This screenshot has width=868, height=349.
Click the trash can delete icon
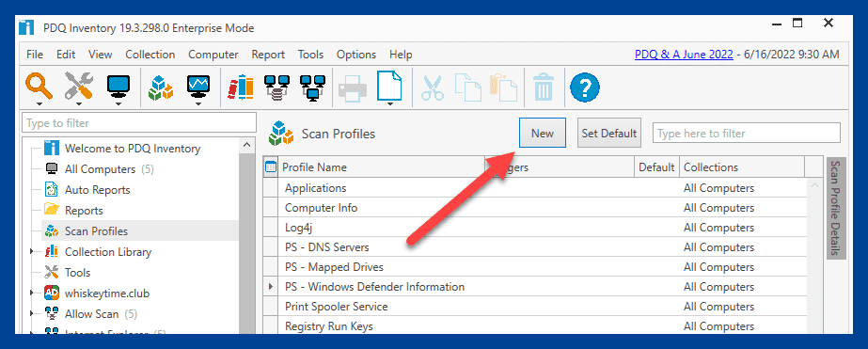[543, 87]
